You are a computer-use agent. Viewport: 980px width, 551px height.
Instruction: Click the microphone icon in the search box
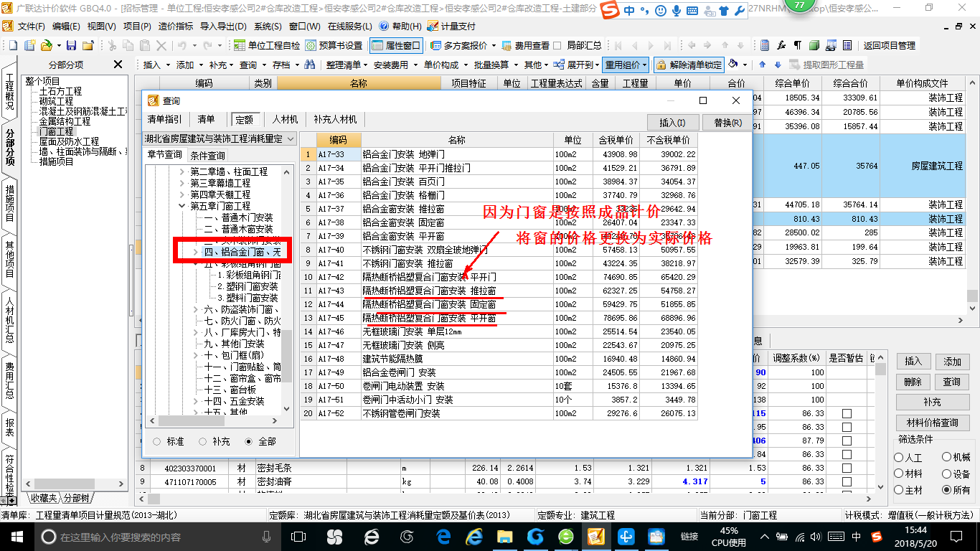click(x=267, y=537)
